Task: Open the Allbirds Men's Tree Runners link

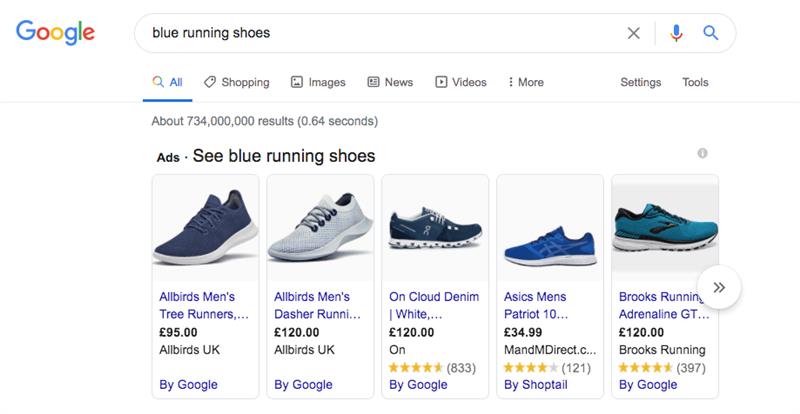Action: [204, 305]
